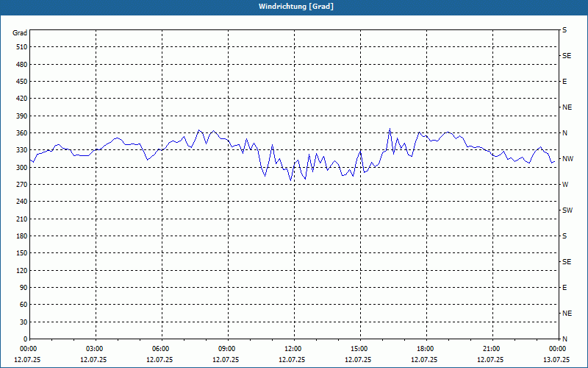Click the 240 y-axis value

22,202
